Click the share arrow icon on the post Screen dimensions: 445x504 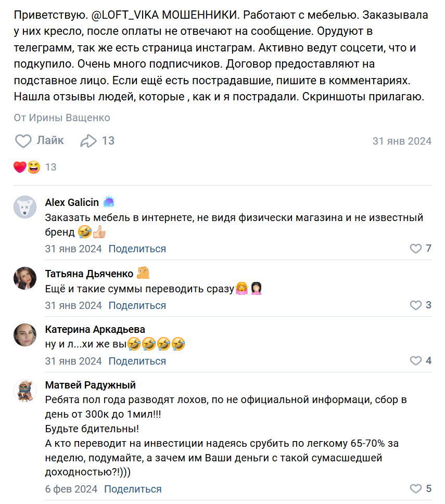(88, 141)
